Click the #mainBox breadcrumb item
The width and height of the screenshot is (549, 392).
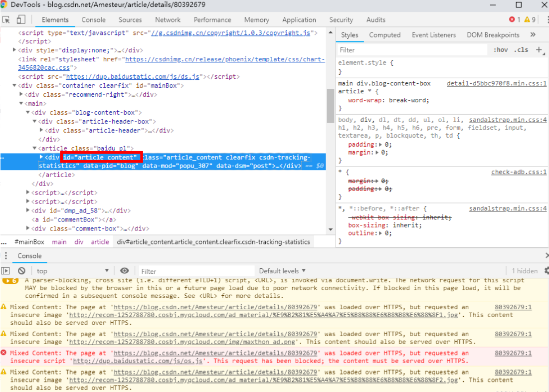pyautogui.click(x=29, y=242)
